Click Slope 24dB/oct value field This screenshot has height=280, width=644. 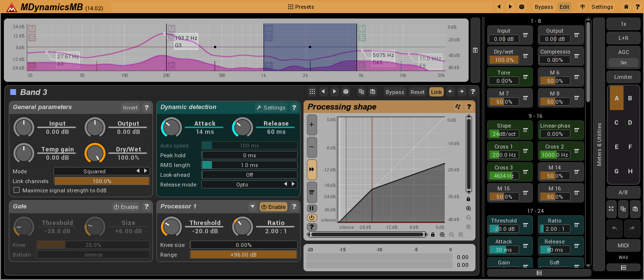[504, 134]
